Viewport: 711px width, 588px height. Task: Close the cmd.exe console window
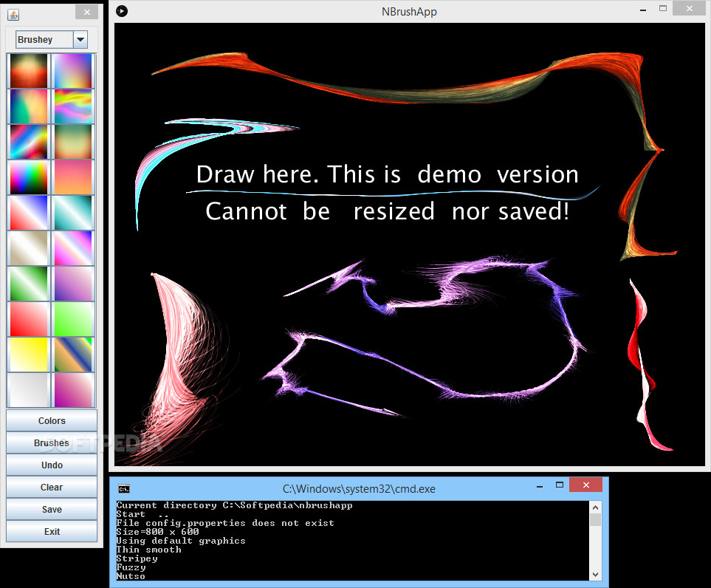pyautogui.click(x=585, y=485)
